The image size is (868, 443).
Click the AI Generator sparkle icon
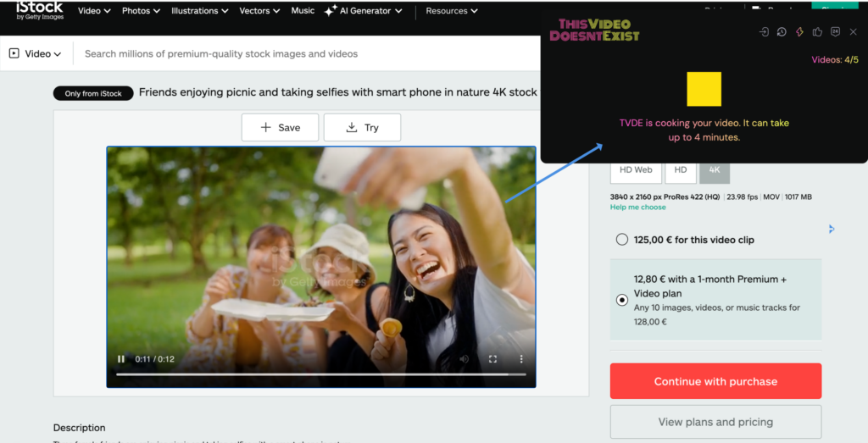331,10
